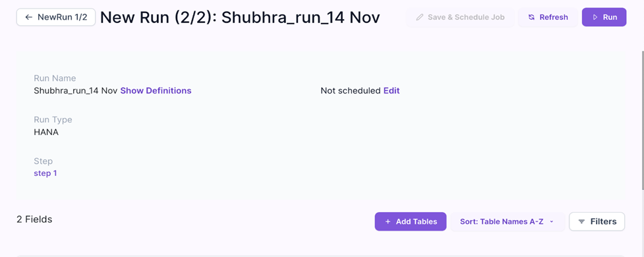Open the Show Definitions link

click(156, 91)
